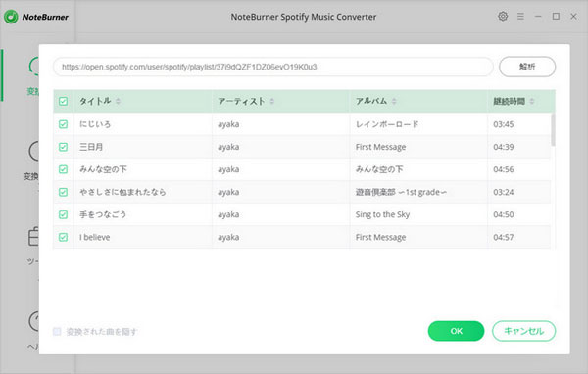Click duration 04:56 cell
Viewport: 588px width, 374px height.
click(x=519, y=169)
